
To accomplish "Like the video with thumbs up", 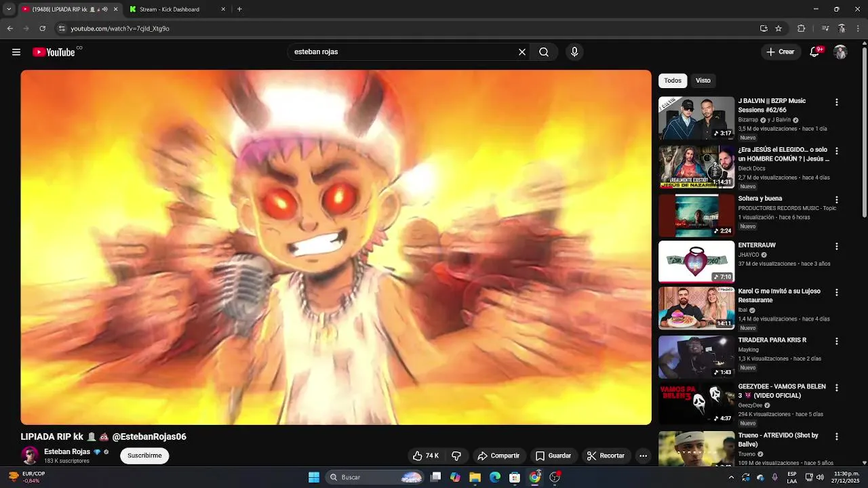I will coord(426,456).
